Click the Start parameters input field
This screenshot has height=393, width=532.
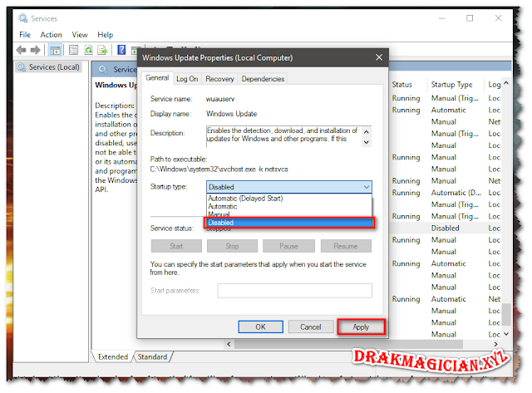(294, 291)
